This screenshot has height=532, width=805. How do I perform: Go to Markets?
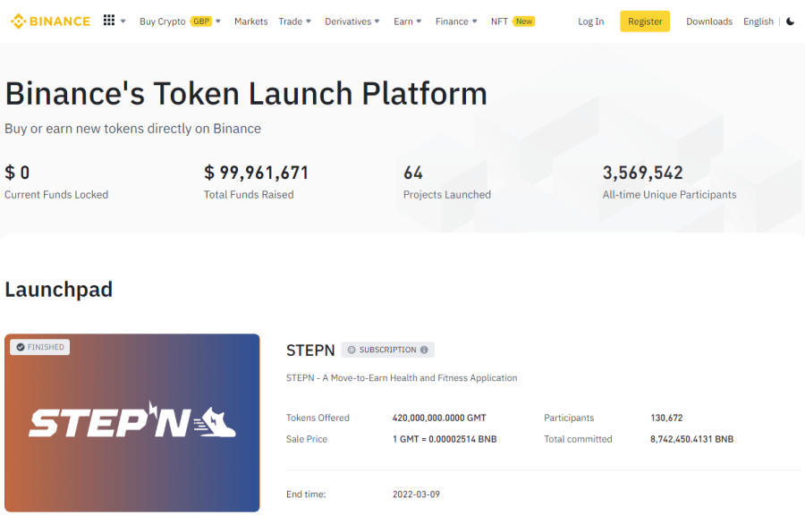tap(251, 21)
